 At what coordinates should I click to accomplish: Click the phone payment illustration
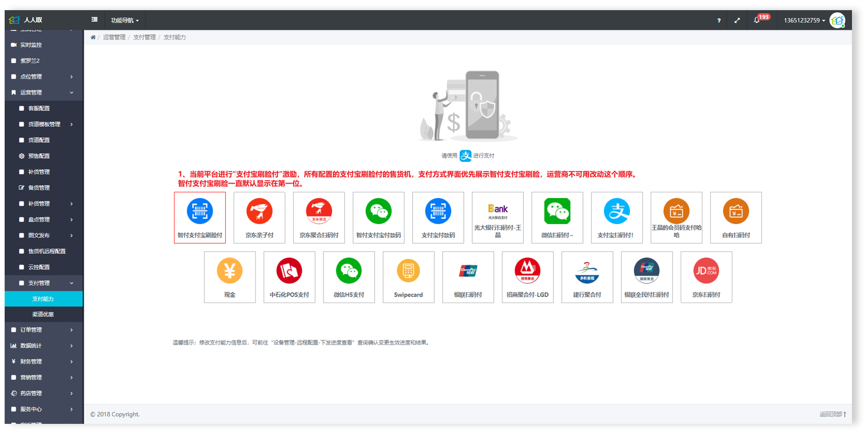[468, 106]
